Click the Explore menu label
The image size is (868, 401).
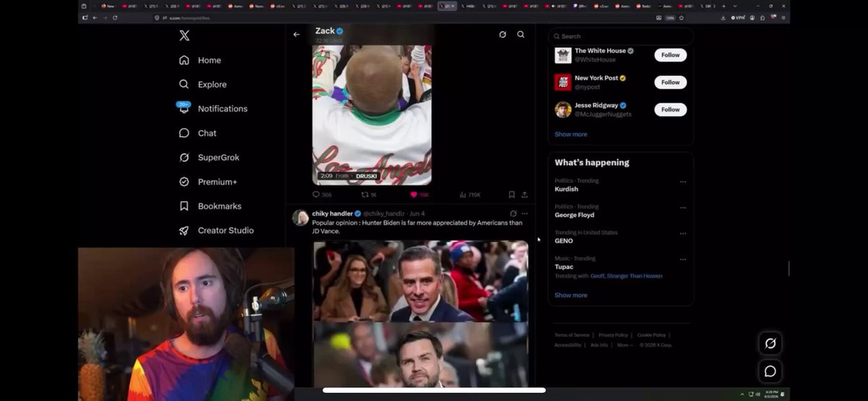point(213,84)
